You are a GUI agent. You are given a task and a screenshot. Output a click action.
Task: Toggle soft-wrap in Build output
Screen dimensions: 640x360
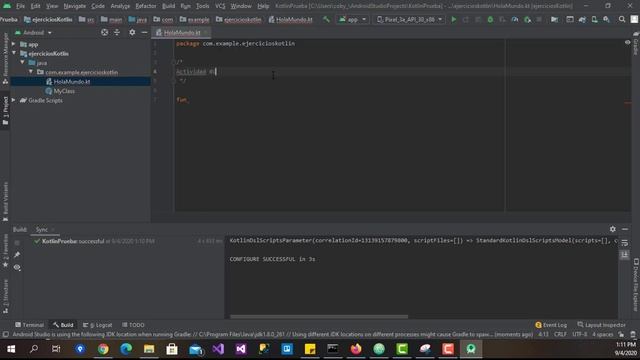coord(625,243)
